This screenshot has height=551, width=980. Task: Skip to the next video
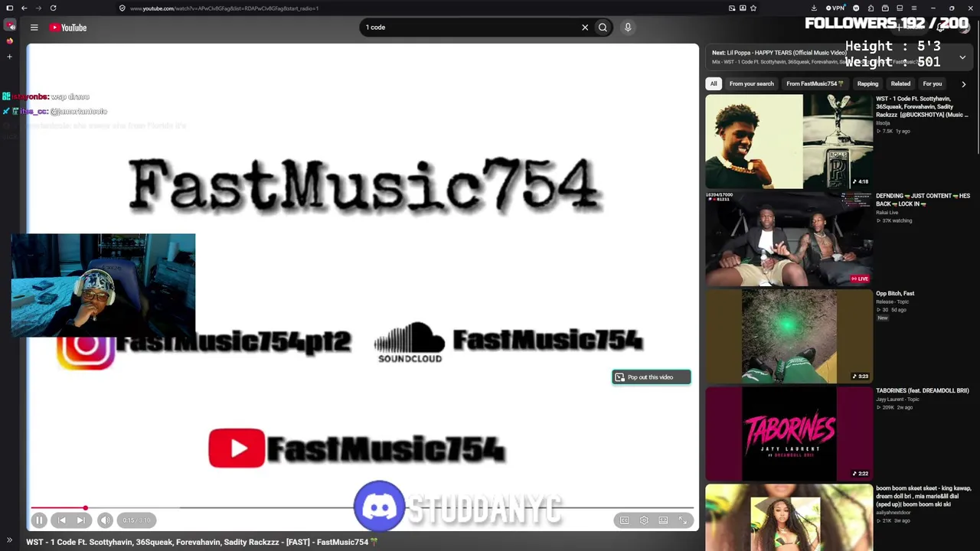[80, 520]
